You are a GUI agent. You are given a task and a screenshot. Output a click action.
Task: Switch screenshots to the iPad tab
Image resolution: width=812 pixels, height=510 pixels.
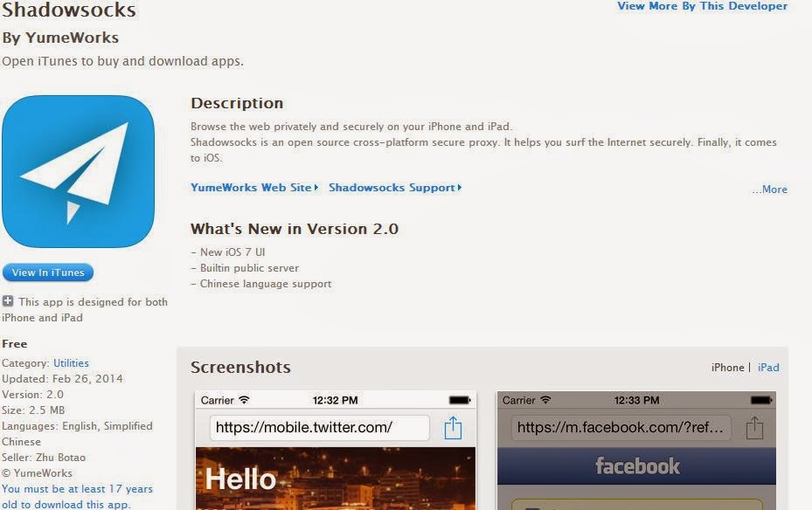pos(768,368)
